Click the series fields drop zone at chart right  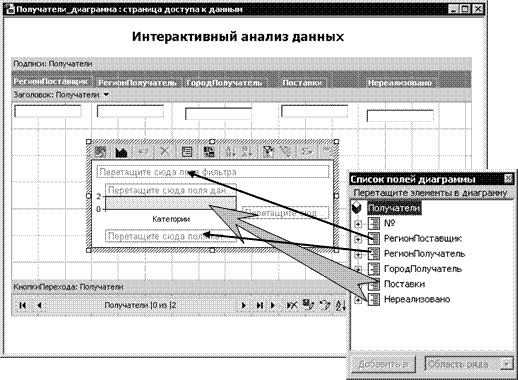tap(286, 212)
